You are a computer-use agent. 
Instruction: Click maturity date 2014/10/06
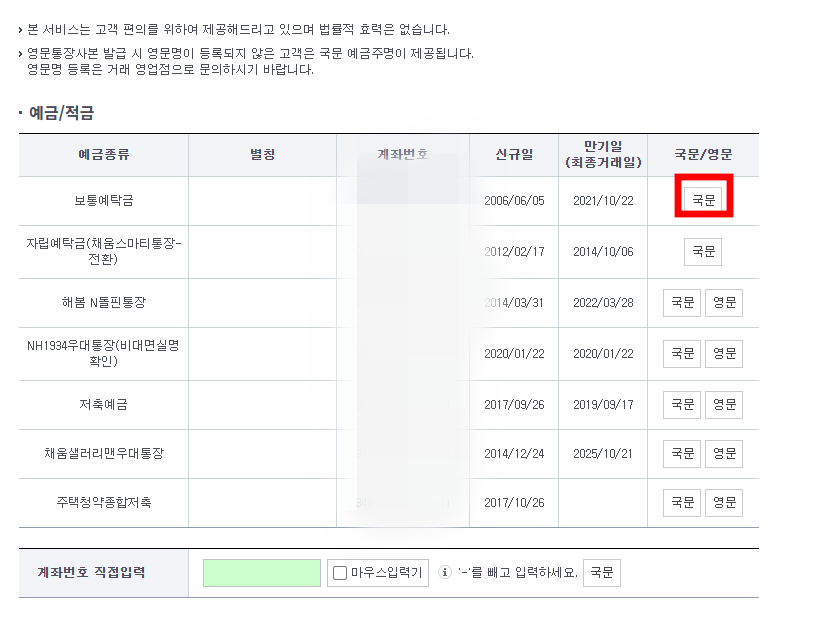(x=603, y=252)
